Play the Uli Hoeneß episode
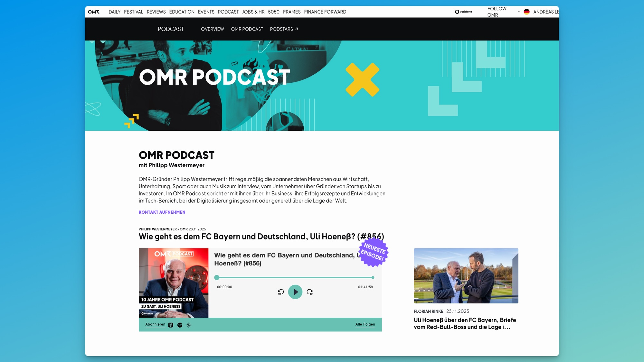This screenshot has width=644, height=362. coord(295,292)
